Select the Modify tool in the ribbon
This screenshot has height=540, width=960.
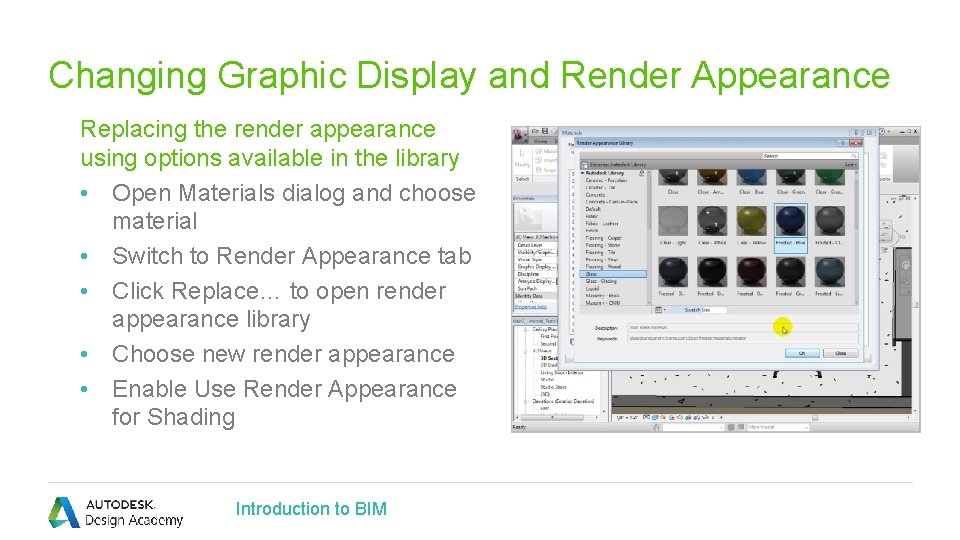[522, 157]
